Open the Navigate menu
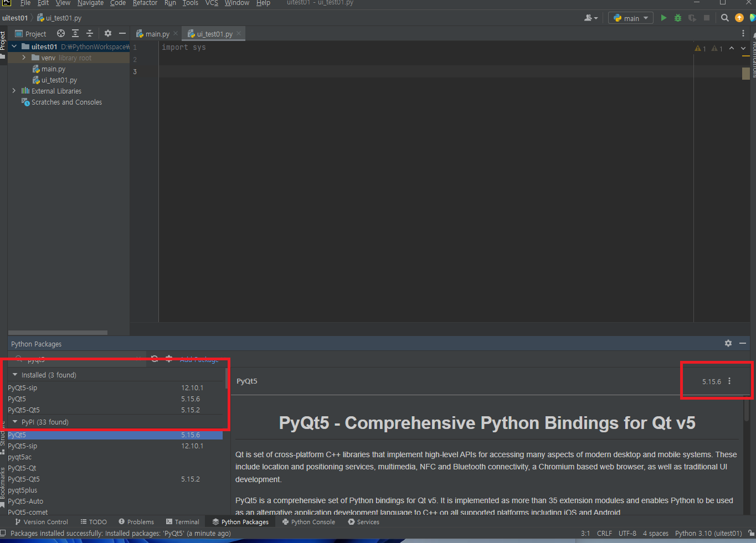The width and height of the screenshot is (756, 543). pos(90,3)
